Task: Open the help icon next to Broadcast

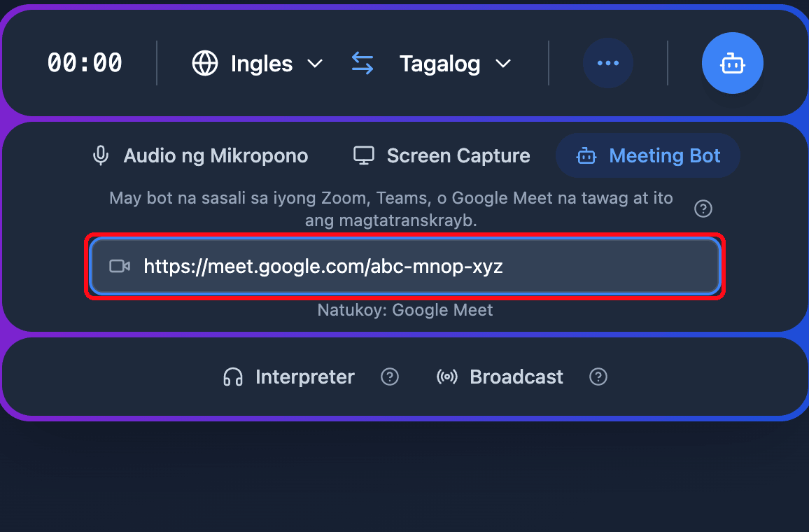Action: [598, 377]
